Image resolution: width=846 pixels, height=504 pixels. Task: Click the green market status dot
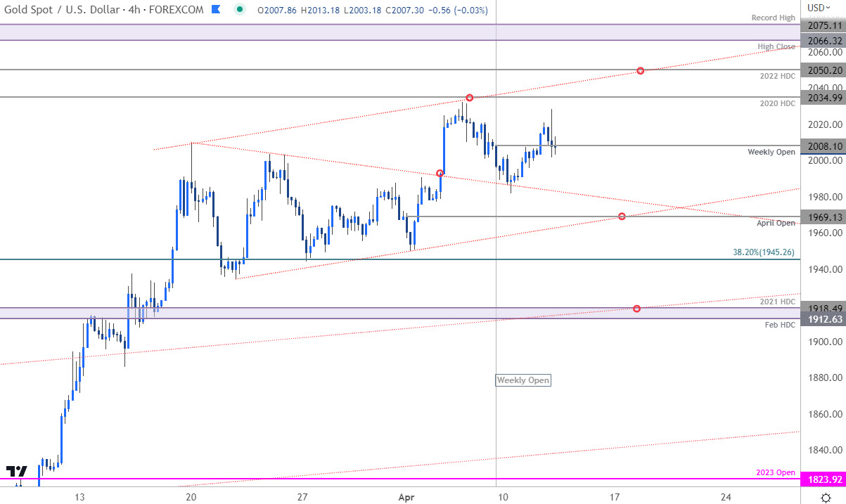[x=241, y=9]
